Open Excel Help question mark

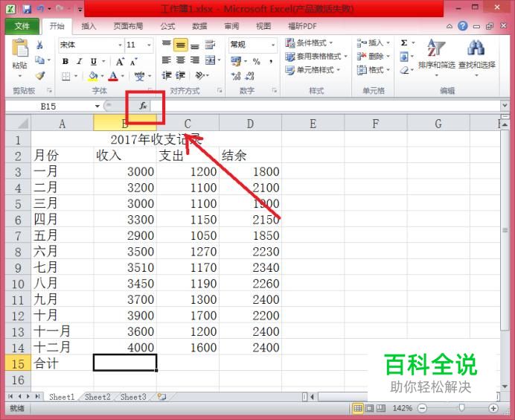463,26
